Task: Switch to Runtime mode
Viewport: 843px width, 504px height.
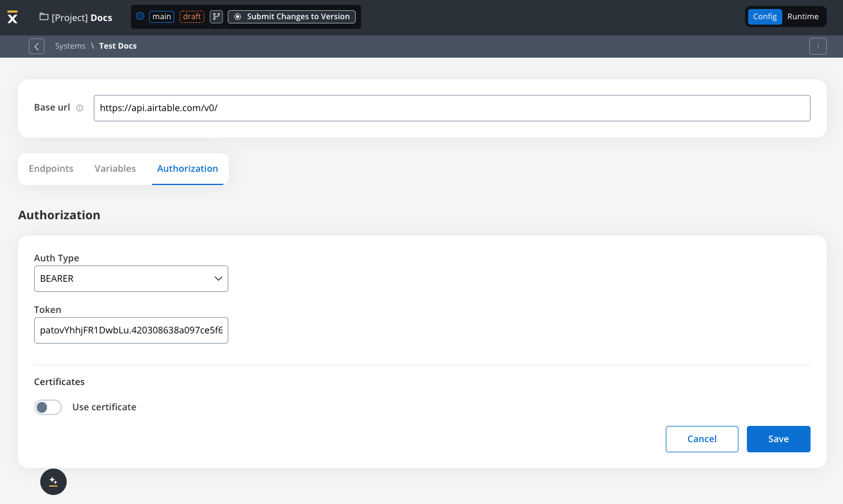Action: [803, 17]
